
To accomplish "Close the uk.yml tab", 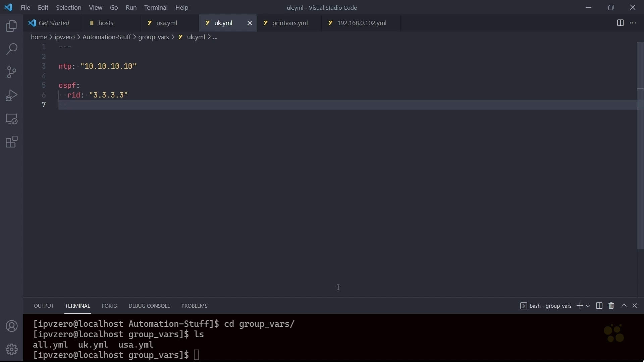I will (x=250, y=23).
